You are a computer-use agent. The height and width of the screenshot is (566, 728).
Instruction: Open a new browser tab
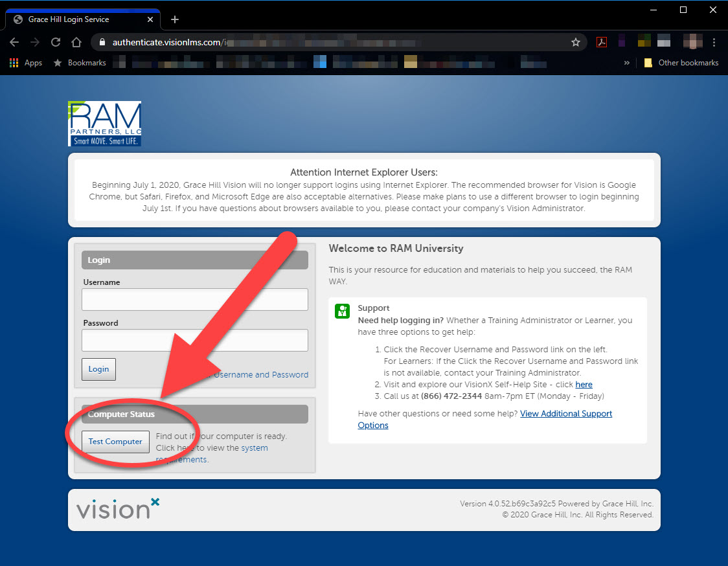(x=175, y=19)
